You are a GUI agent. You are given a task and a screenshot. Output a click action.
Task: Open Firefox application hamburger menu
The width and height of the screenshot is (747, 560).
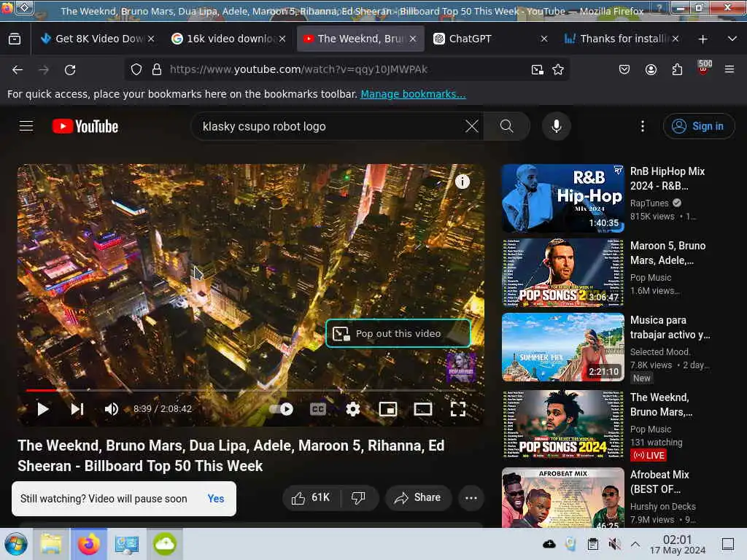coord(729,69)
